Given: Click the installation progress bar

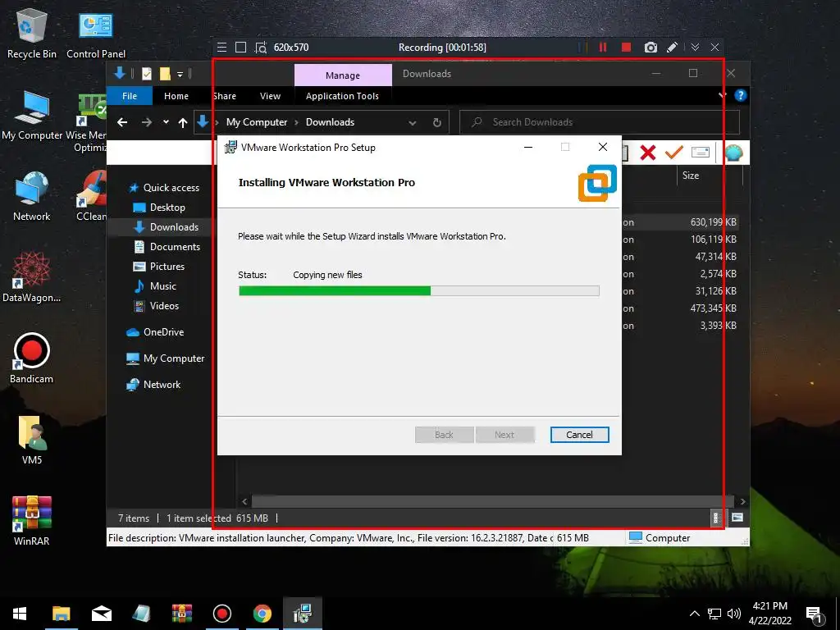Looking at the screenshot, I should (x=418, y=291).
